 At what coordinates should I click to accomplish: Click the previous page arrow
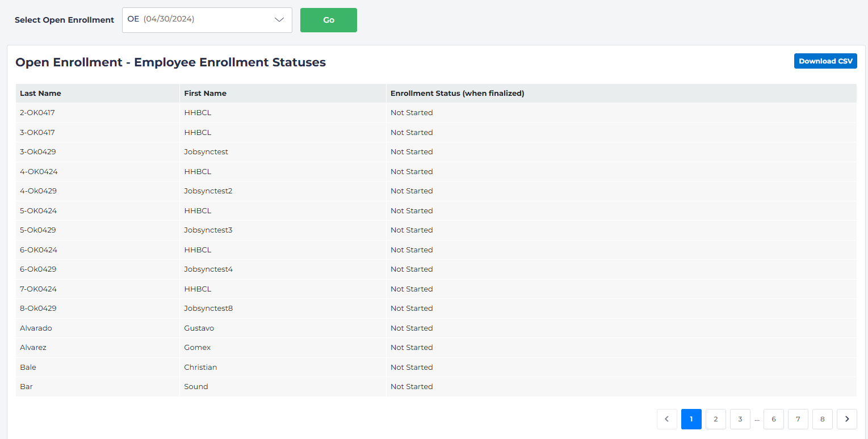pyautogui.click(x=667, y=419)
